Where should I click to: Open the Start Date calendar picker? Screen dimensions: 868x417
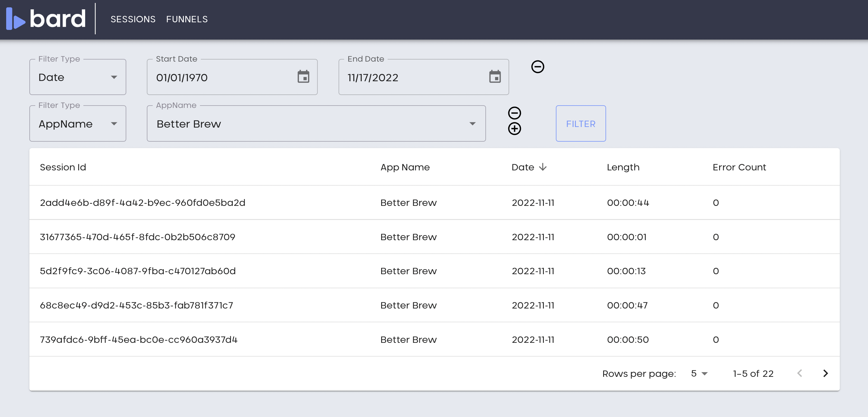pyautogui.click(x=303, y=77)
